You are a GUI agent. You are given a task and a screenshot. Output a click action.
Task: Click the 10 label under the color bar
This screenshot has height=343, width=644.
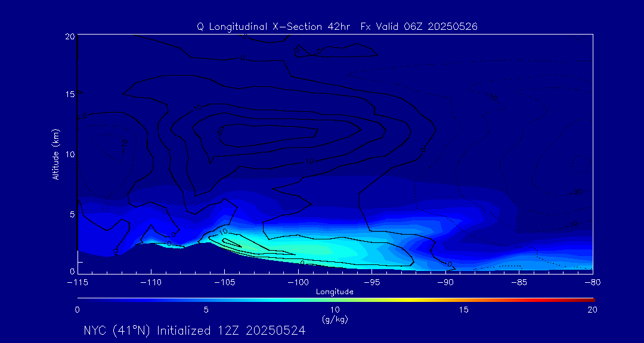335,310
